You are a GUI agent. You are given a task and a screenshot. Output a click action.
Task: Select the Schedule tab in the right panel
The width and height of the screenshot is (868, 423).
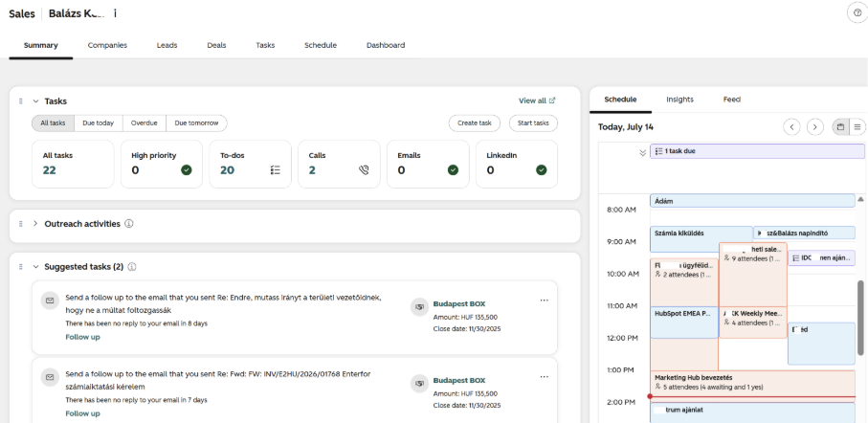(x=620, y=100)
